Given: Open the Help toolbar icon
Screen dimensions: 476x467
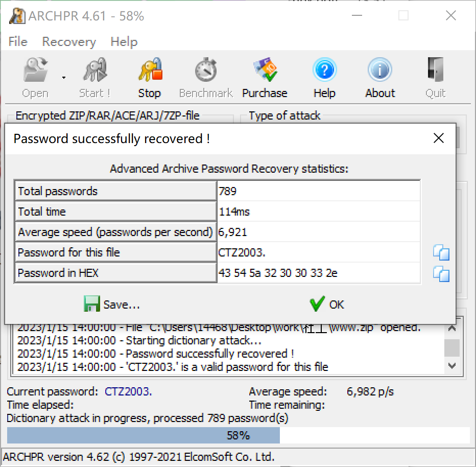Looking at the screenshot, I should coord(324,70).
